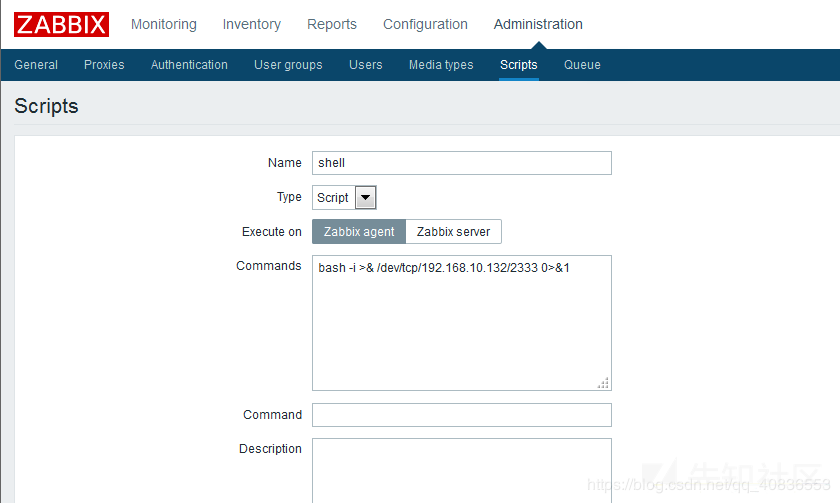Image resolution: width=840 pixels, height=503 pixels.
Task: Go to the Proxies submenu
Action: [x=104, y=65]
